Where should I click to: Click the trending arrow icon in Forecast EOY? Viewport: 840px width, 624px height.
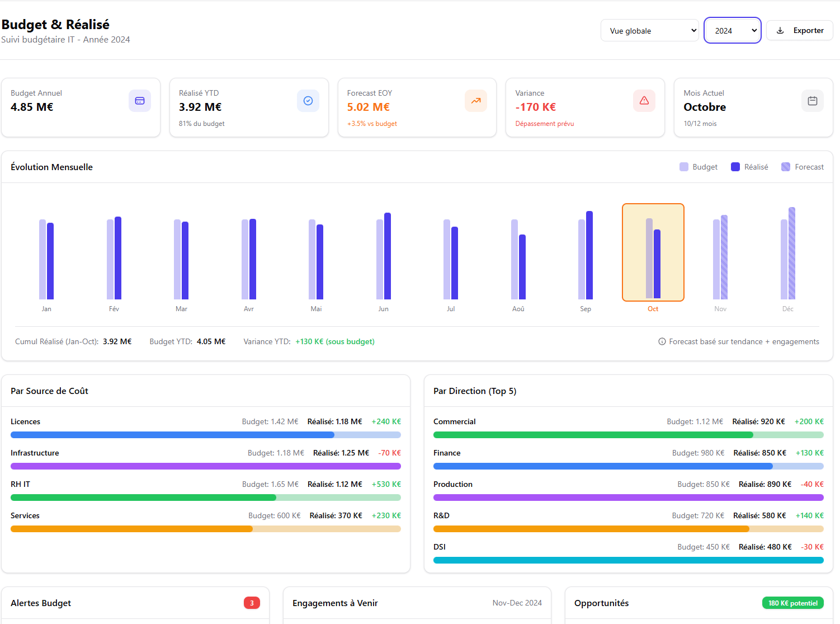click(x=475, y=101)
